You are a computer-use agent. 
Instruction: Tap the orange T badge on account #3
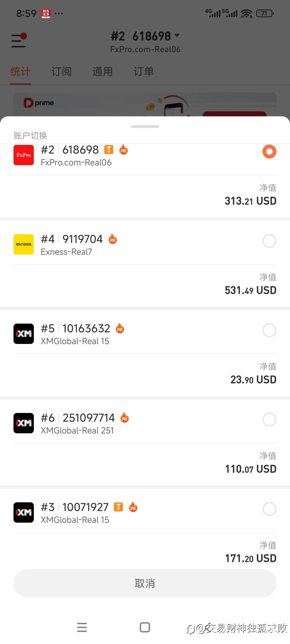[118, 507]
